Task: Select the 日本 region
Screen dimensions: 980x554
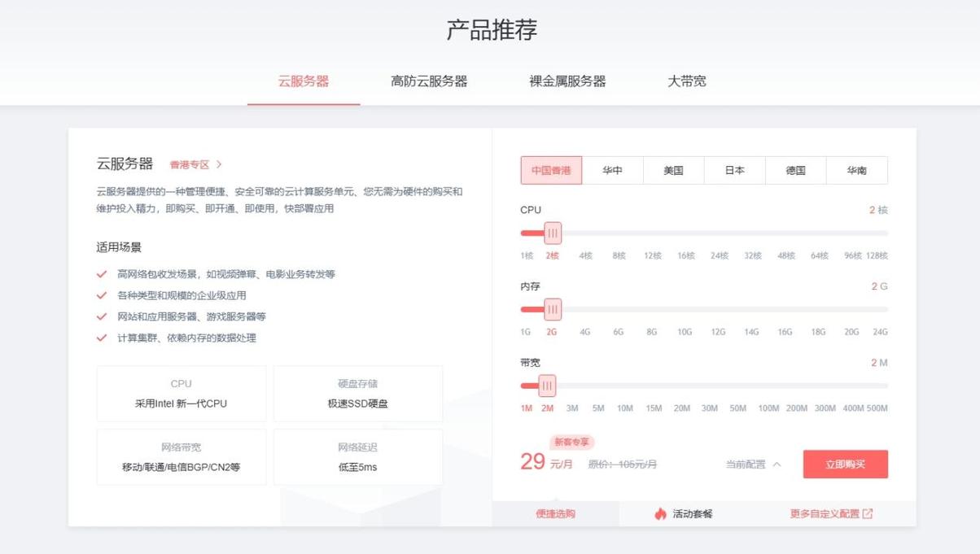Action: pyautogui.click(x=734, y=170)
